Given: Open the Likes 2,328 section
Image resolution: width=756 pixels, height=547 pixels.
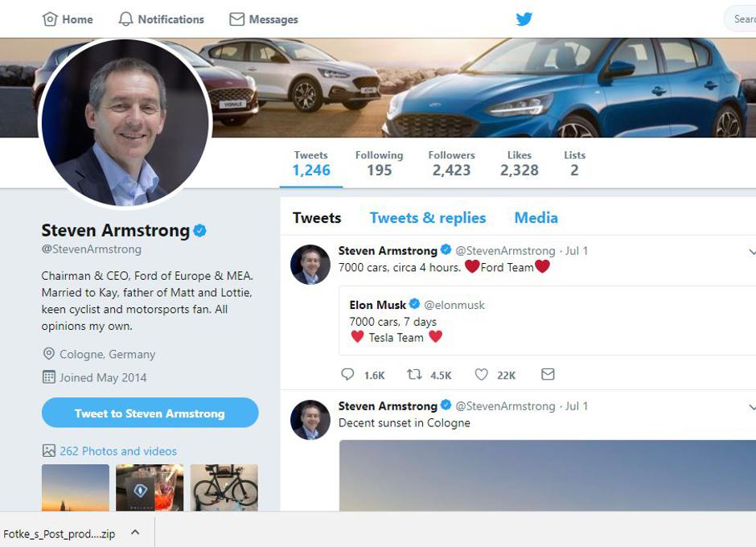Looking at the screenshot, I should click(x=519, y=163).
